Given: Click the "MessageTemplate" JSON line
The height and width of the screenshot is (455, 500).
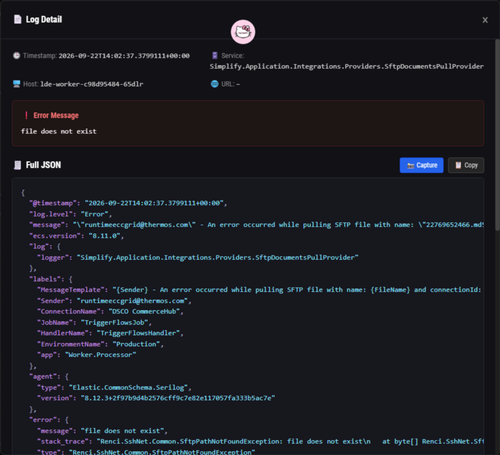Looking at the screenshot, I should click(x=259, y=290).
